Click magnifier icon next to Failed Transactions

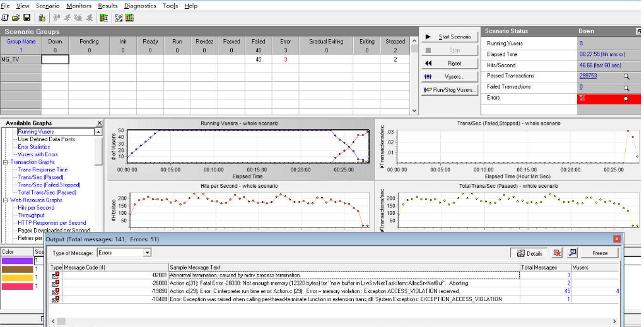626,88
